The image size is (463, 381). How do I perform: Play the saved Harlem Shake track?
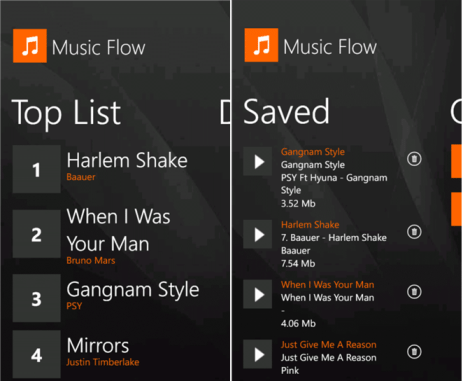click(x=257, y=234)
